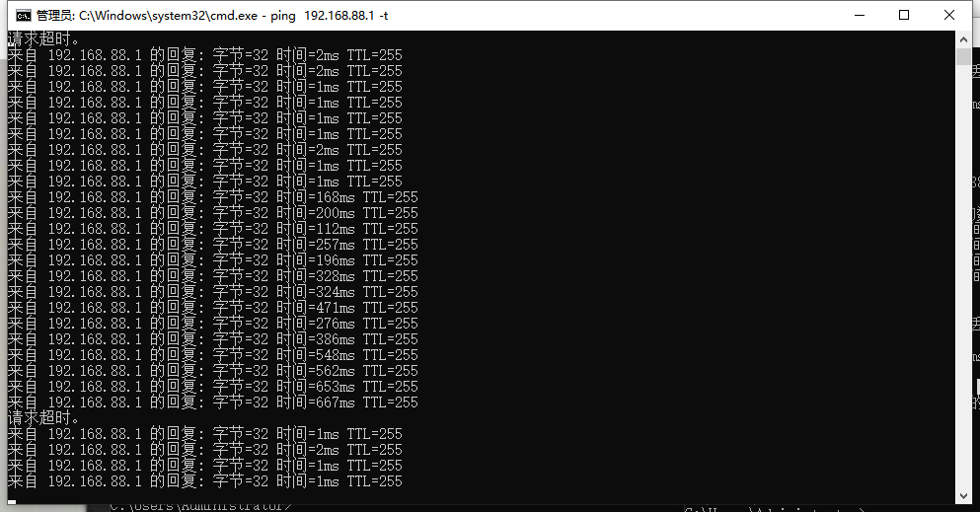The height and width of the screenshot is (512, 980).
Task: Minimize the cmd.exe ping window
Action: coord(860,15)
